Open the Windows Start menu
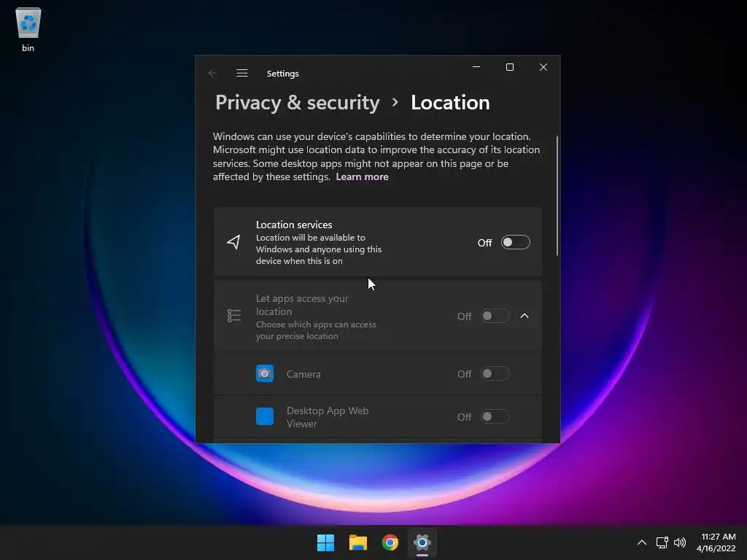The height and width of the screenshot is (560, 747). (x=326, y=542)
